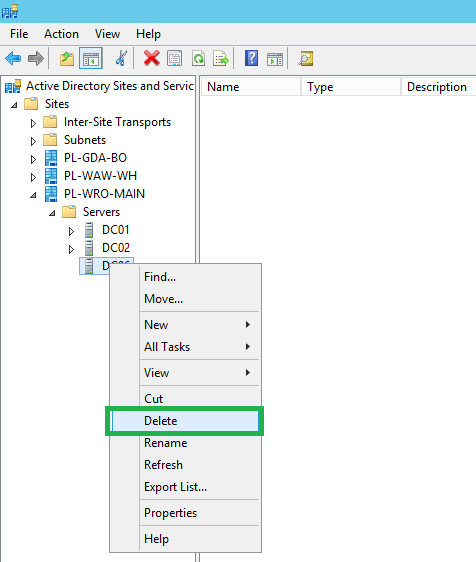Click the Sites folder icon

point(31,104)
